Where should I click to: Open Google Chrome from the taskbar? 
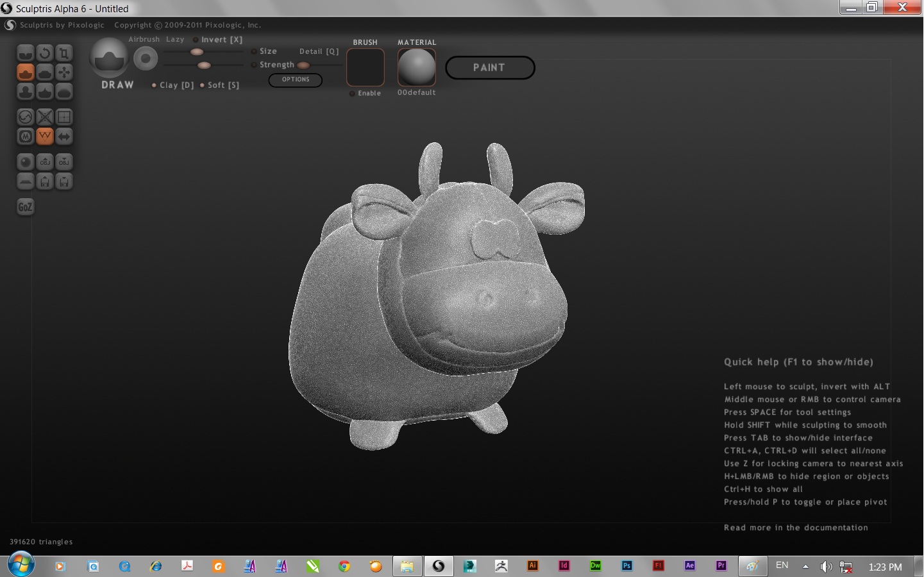(344, 566)
